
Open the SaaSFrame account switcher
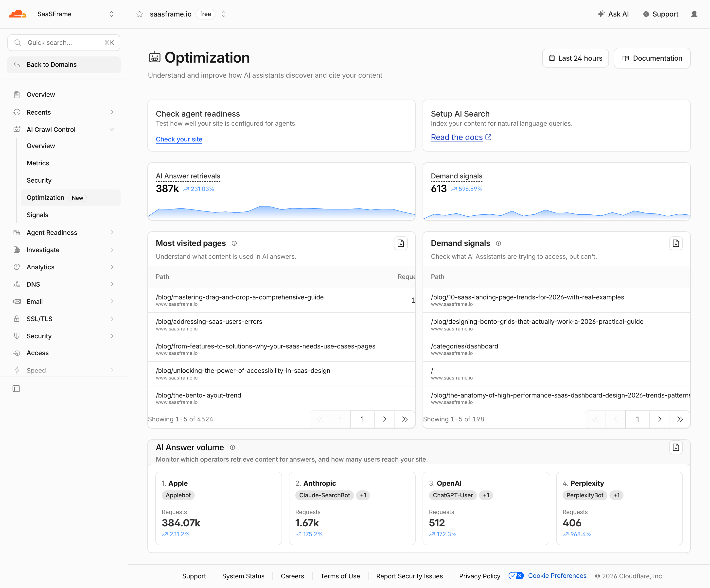pos(111,14)
